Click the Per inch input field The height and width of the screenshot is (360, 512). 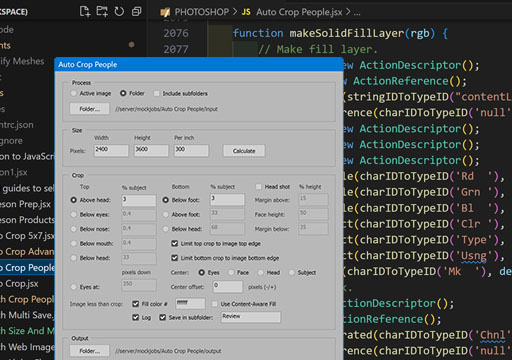pyautogui.click(x=191, y=150)
